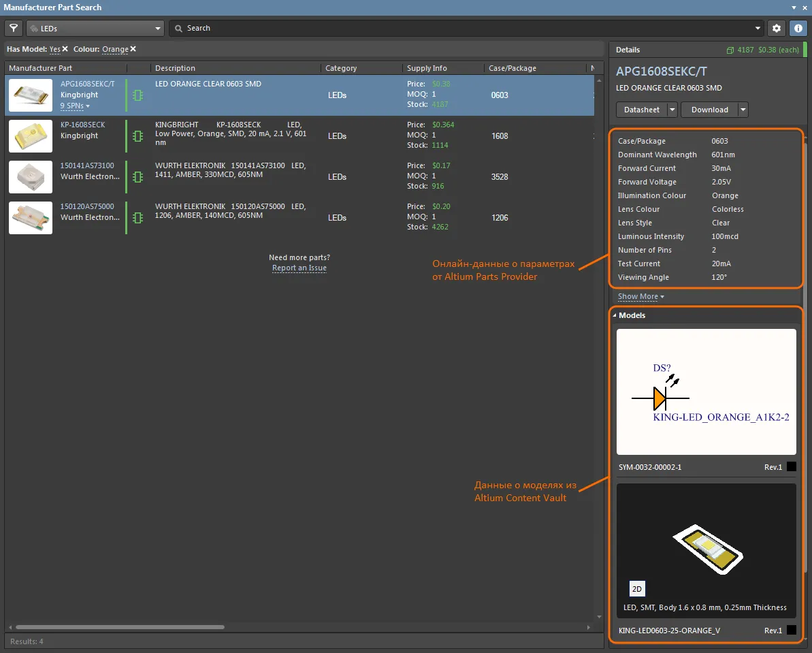Remove the Colour: Orange filter
Screen dimensions: 812x653
click(133, 49)
